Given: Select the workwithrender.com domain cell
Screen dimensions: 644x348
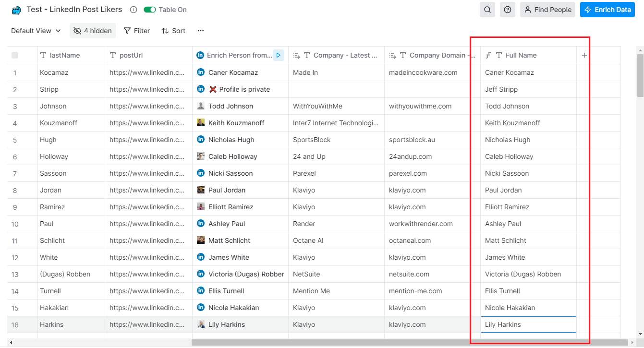Looking at the screenshot, I should 432,224.
